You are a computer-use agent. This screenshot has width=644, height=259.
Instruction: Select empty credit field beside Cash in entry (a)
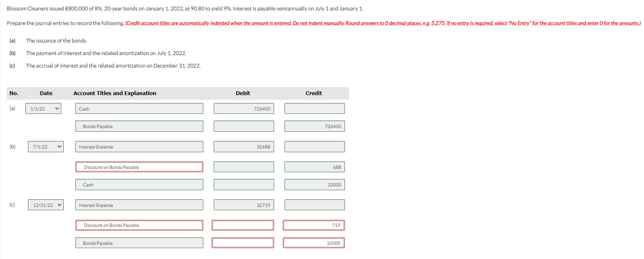pyautogui.click(x=315, y=108)
